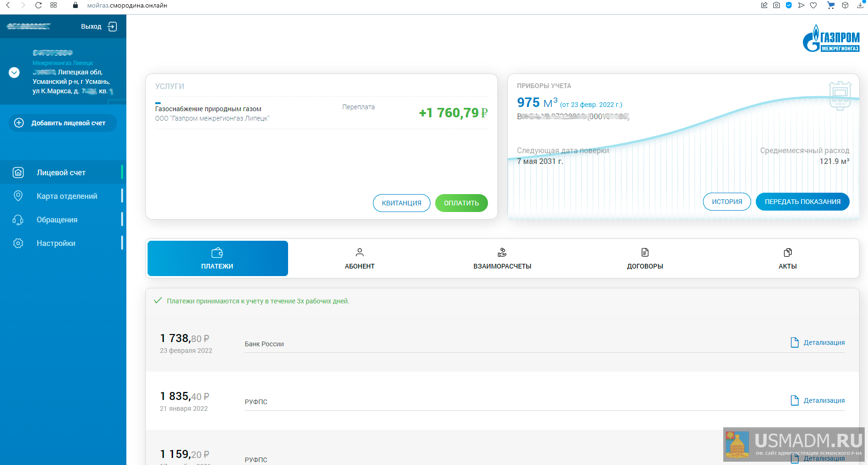The width and height of the screenshot is (868, 465).
Task: Click the 975 м³ meter reading
Action: 537,102
